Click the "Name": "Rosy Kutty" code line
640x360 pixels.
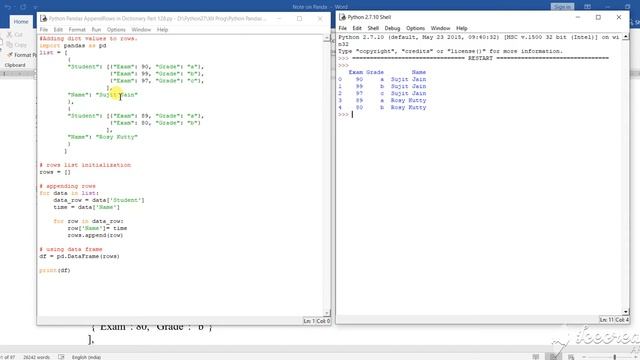(102, 137)
